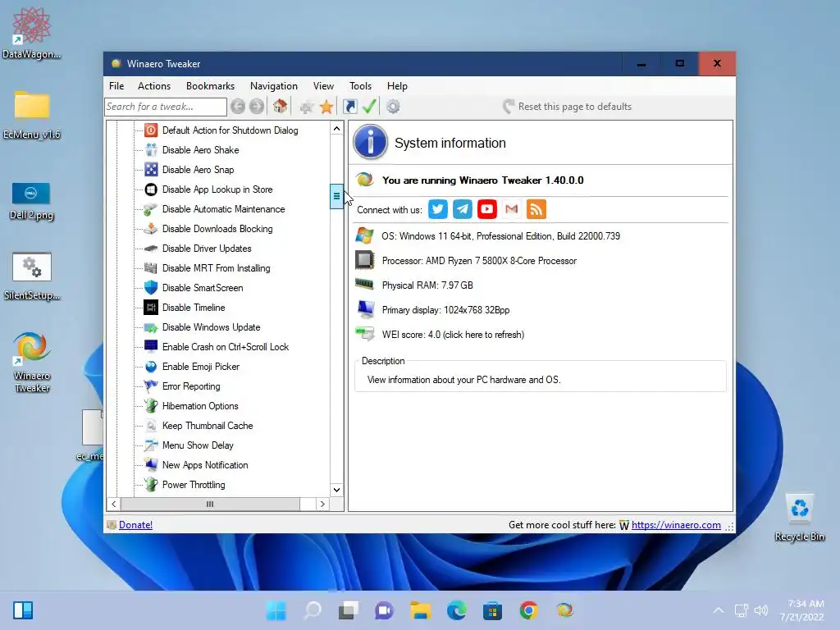Click the tree scroll up arrow
This screenshot has height=630, width=840.
tap(336, 129)
